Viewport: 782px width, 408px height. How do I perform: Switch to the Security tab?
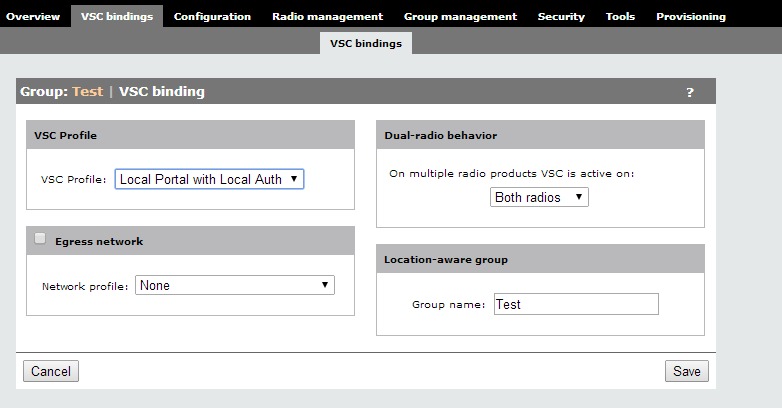click(x=561, y=16)
